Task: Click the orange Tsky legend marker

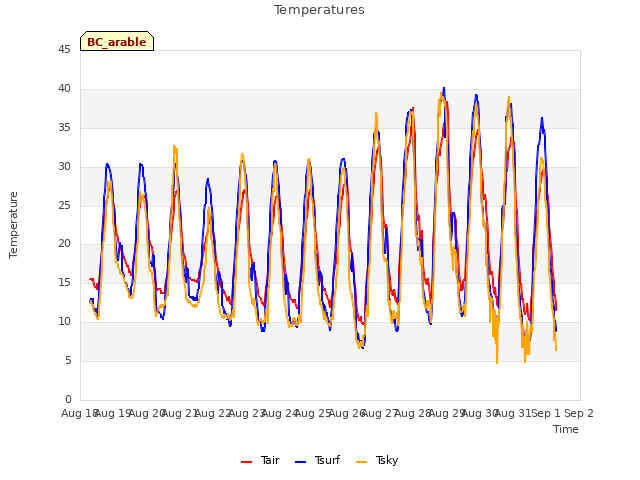Action: pyautogui.click(x=361, y=462)
